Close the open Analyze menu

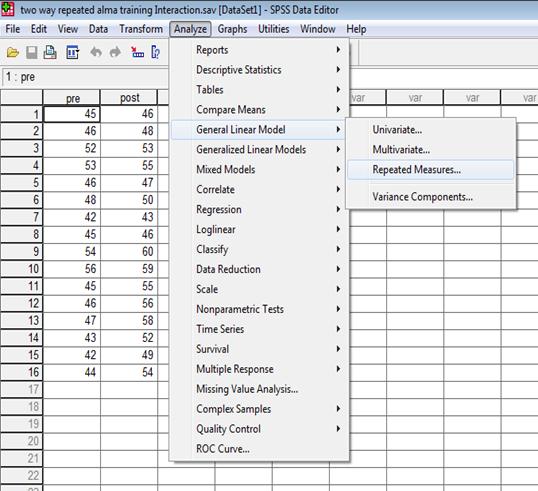tap(190, 29)
